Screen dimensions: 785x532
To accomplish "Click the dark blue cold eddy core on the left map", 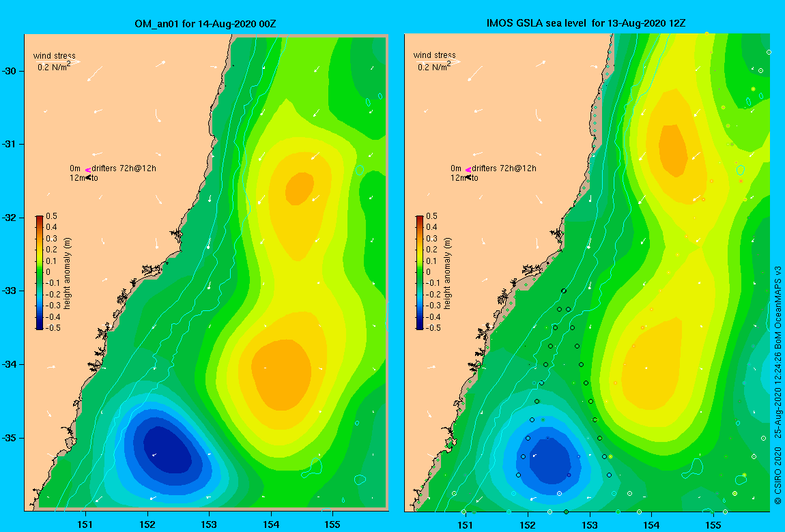I will pos(167,449).
